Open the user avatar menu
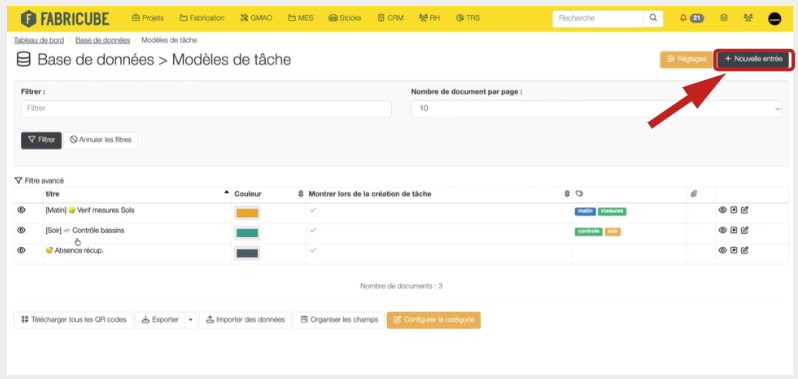 click(774, 19)
